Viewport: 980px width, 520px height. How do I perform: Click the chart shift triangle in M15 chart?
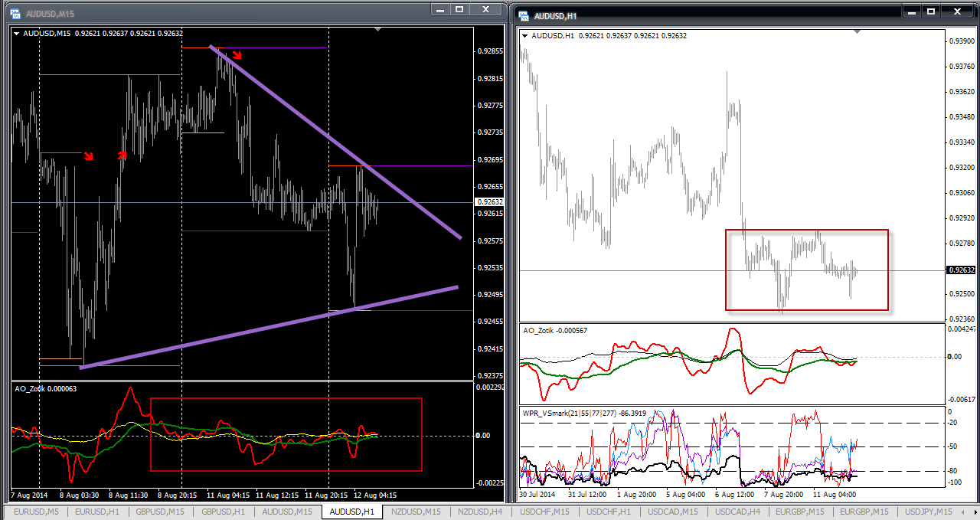(377, 30)
